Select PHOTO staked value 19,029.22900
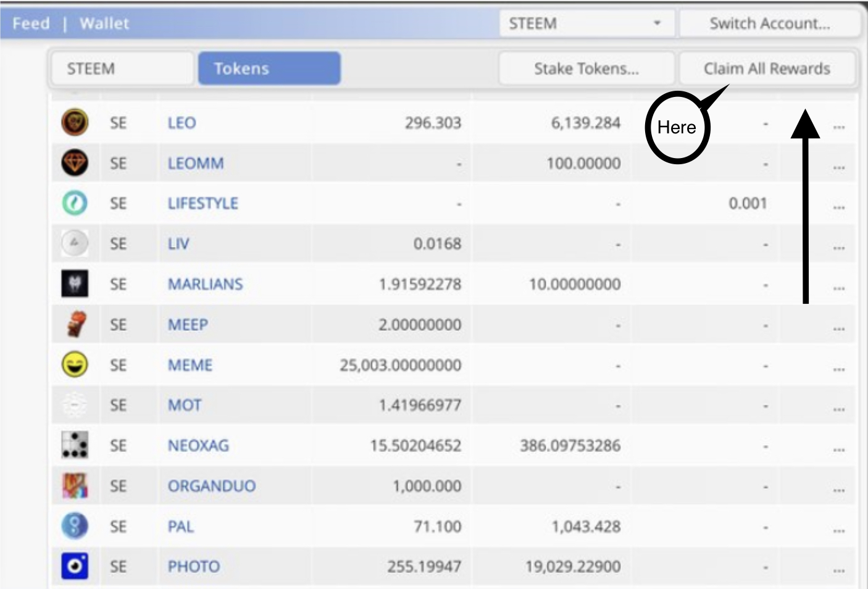 [573, 566]
